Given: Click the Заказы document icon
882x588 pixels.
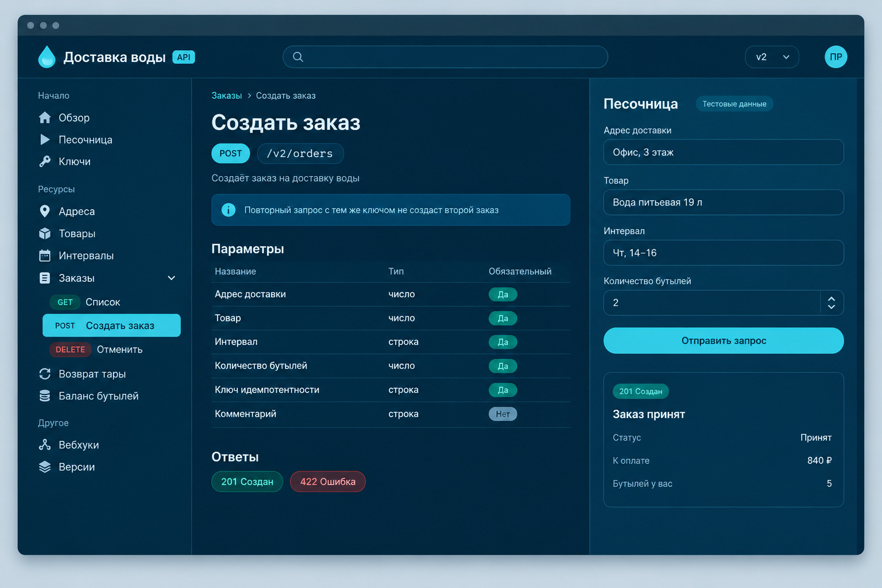Looking at the screenshot, I should (45, 278).
